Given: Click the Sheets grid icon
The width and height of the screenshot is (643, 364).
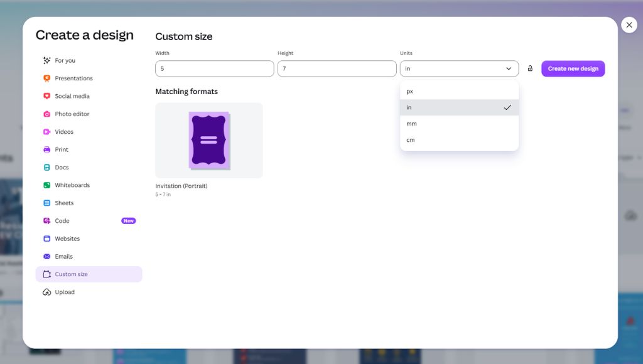Looking at the screenshot, I should (x=46, y=203).
